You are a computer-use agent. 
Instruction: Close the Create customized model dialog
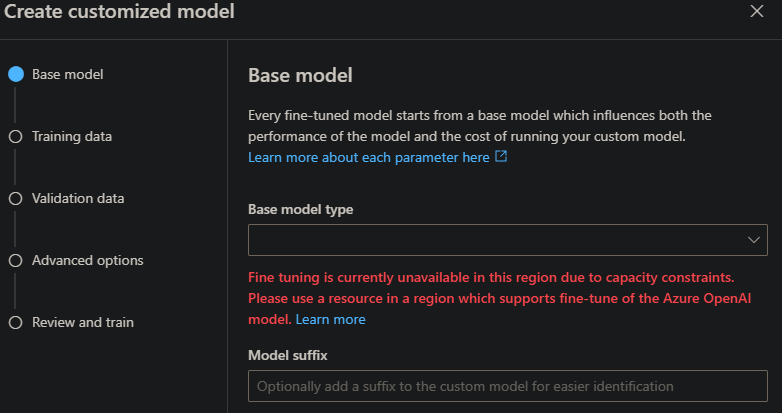coord(756,12)
